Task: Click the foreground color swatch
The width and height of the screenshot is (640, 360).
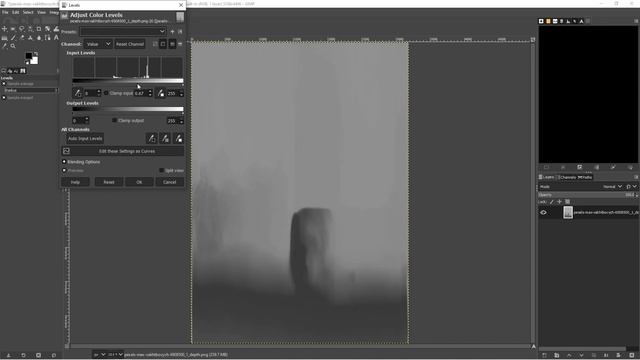Action: click(29, 56)
